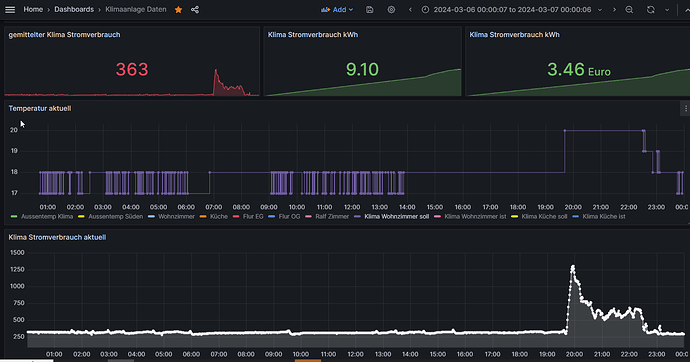Screen dimensions: 690x362
Task: Click the clock icon in the time picker
Action: pyautogui.click(x=425, y=10)
